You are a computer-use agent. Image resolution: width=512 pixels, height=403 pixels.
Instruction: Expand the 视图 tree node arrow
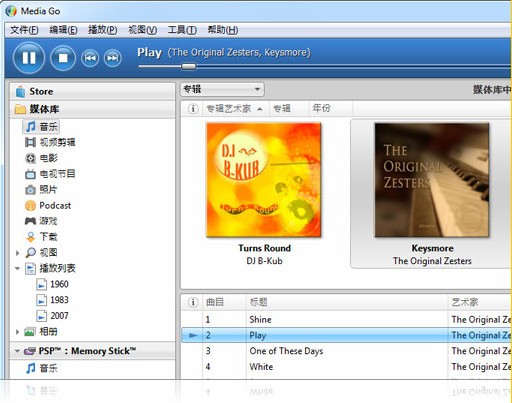point(17,253)
